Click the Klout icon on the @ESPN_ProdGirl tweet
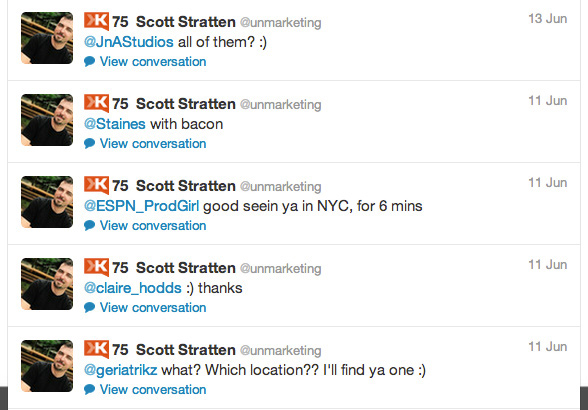This screenshot has height=410, width=588. [x=96, y=185]
